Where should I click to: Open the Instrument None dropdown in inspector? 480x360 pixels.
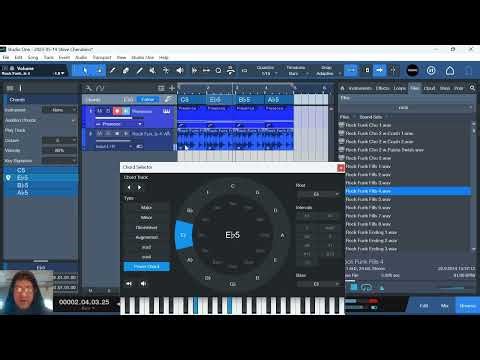[x=59, y=110]
